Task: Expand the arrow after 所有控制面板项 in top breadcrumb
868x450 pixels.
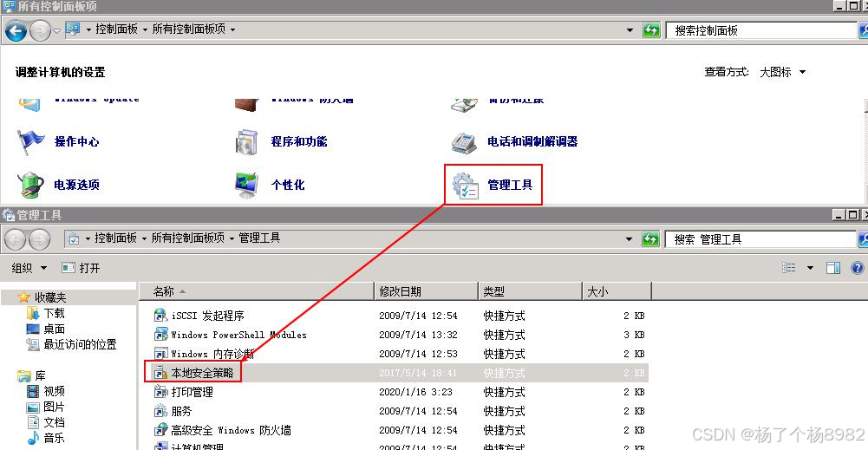Action: (232, 29)
